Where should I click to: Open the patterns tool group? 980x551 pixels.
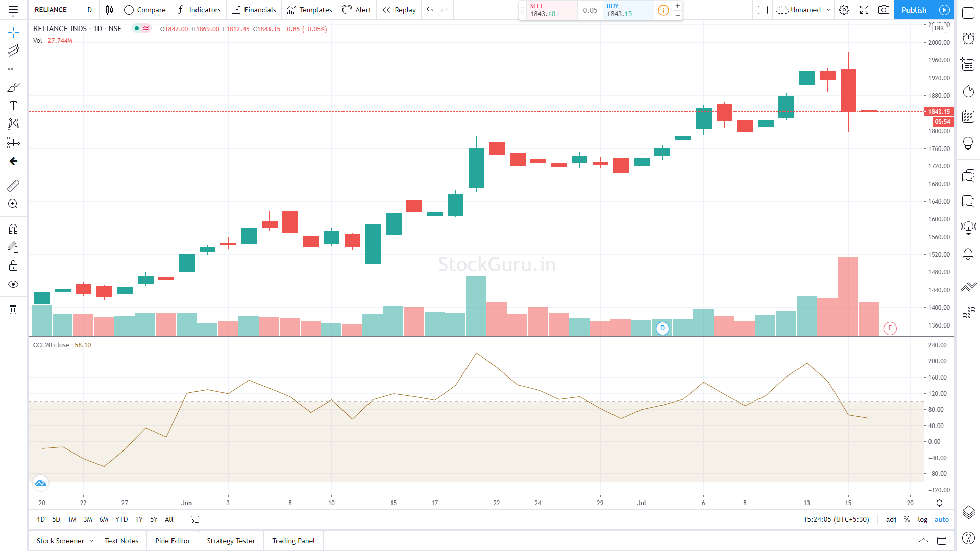(x=13, y=124)
